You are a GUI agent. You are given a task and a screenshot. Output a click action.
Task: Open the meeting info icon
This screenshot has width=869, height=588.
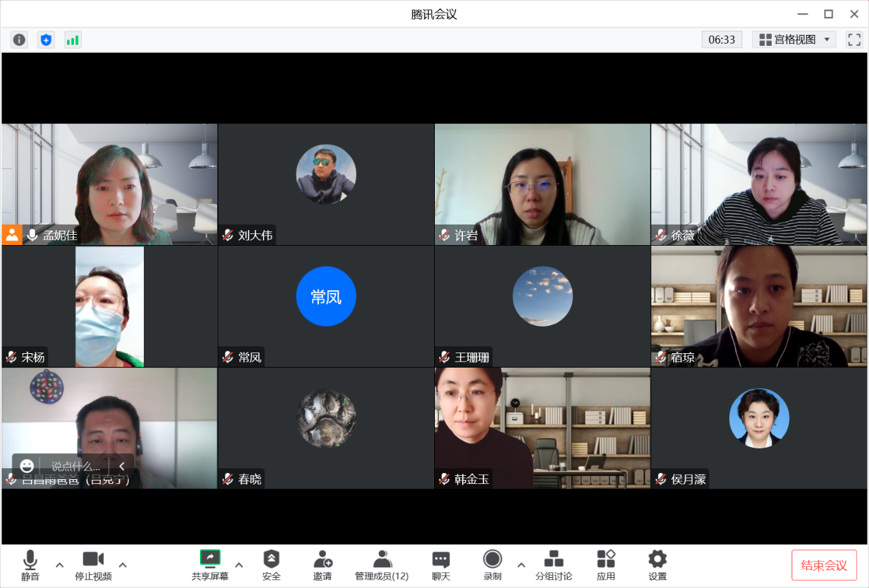tap(19, 40)
